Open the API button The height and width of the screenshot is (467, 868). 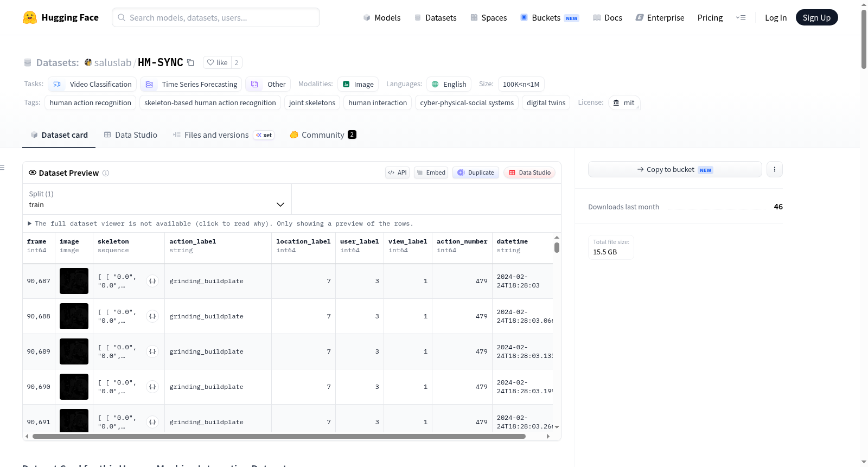click(397, 172)
